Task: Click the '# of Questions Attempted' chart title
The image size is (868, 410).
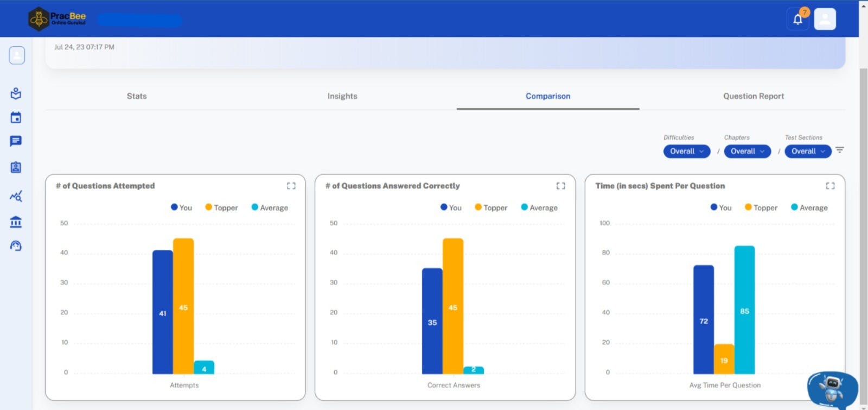Action: [105, 186]
